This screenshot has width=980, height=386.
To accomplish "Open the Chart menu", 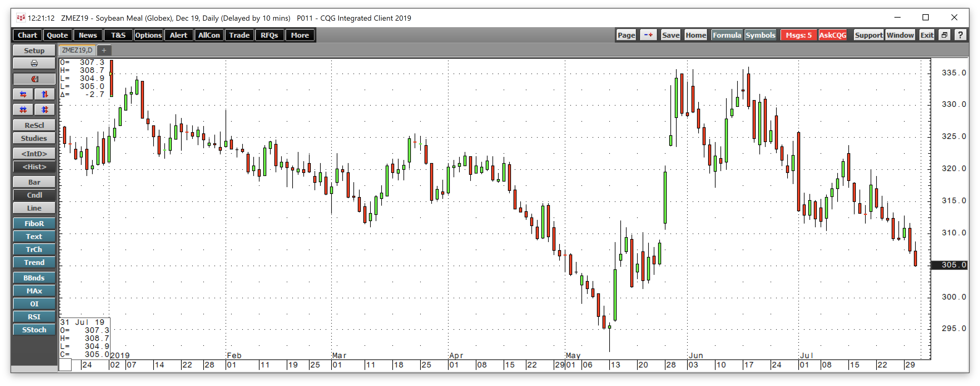I will click(27, 35).
